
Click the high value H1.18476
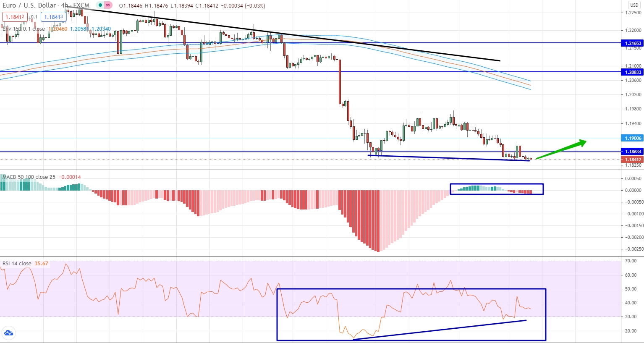(156, 6)
